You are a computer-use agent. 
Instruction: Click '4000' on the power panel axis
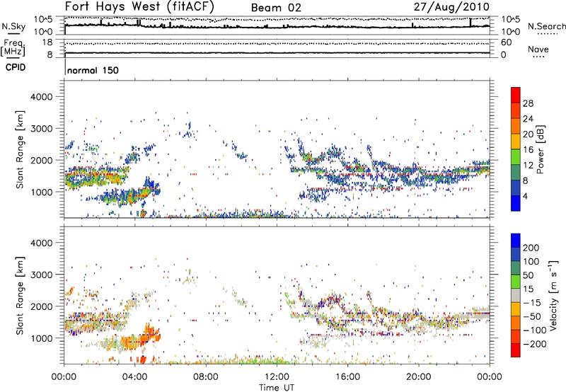(x=42, y=97)
